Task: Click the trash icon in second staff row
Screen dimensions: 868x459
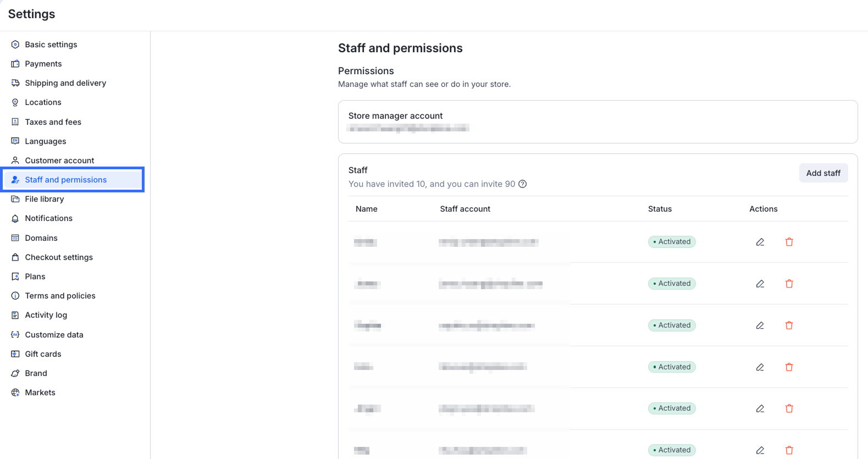Action: pyautogui.click(x=789, y=284)
